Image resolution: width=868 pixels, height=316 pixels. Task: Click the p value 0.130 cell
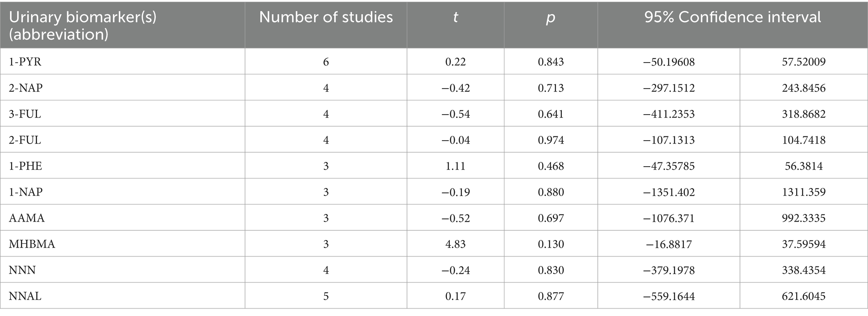(551, 244)
